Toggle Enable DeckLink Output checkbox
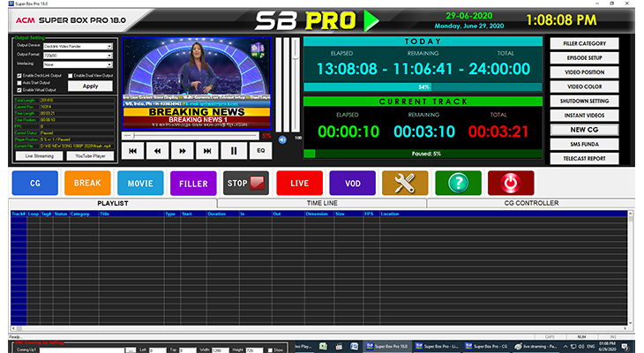 tap(19, 76)
